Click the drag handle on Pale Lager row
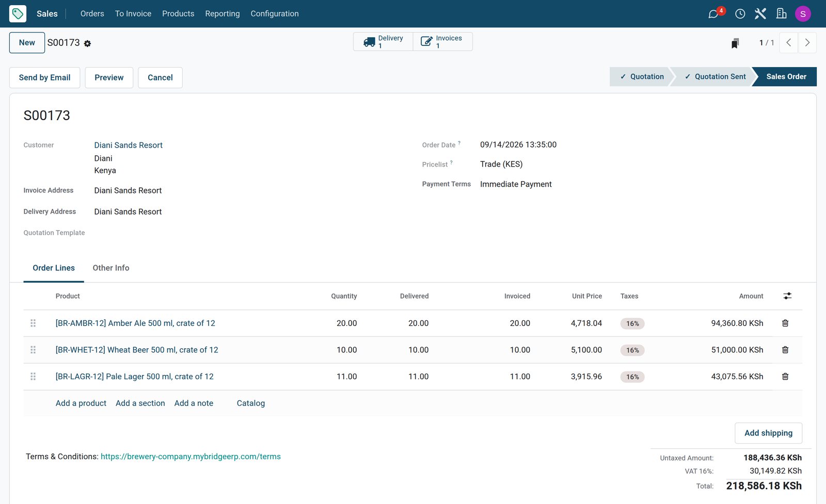This screenshot has width=826, height=504. click(33, 377)
